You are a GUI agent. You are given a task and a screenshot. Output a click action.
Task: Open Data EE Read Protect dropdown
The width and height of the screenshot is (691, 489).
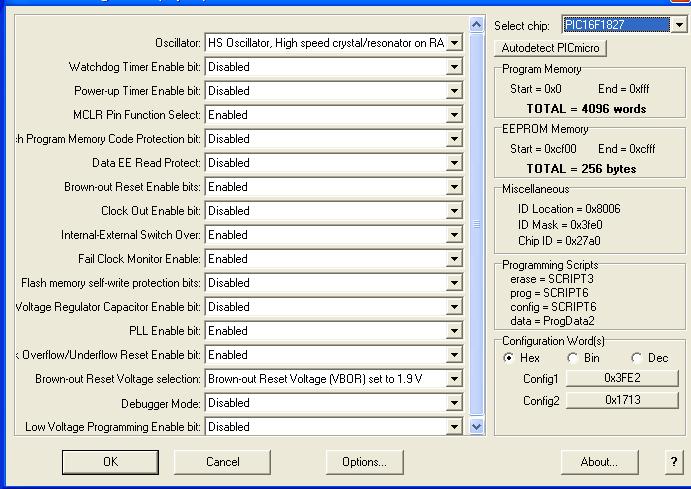(334, 163)
